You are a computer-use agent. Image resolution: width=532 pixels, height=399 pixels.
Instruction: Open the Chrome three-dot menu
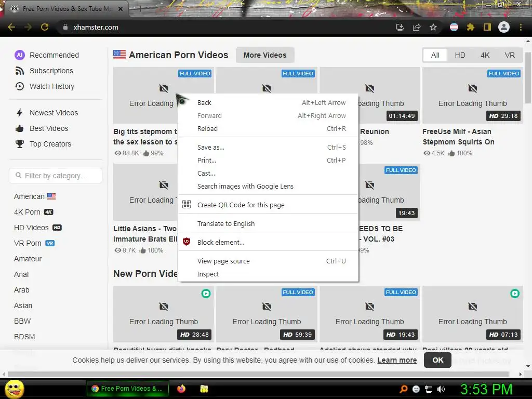click(521, 27)
